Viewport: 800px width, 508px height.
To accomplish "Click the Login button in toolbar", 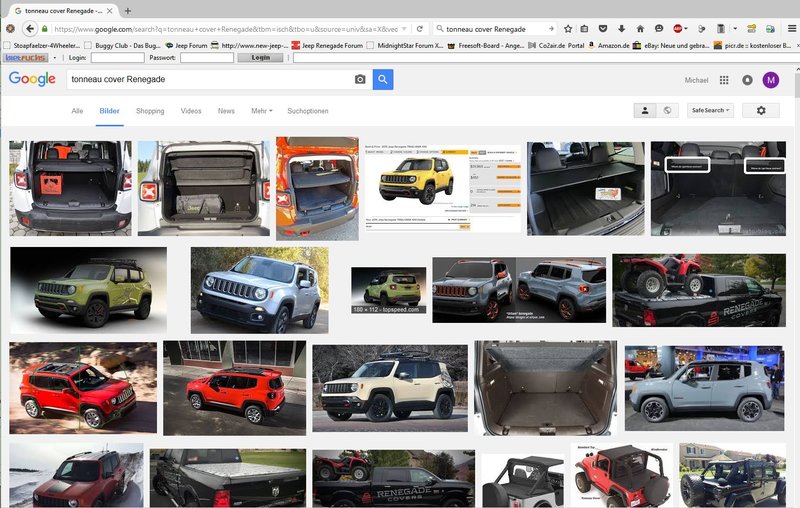I will point(260,58).
